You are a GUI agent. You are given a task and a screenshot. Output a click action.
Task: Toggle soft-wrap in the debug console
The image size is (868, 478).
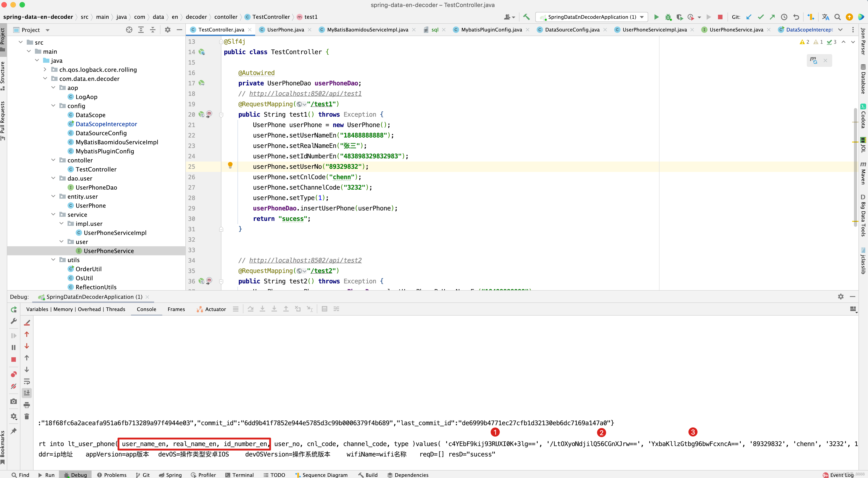27,381
